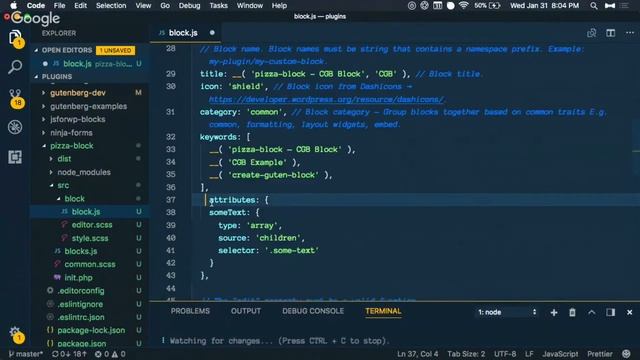The width and height of the screenshot is (640, 360).
Task: Open the Selection menu
Action: (x=111, y=6)
